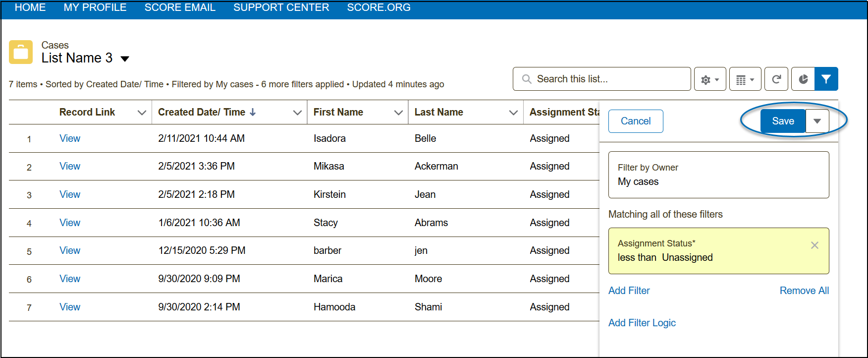Cancel the filter changes
The image size is (868, 358).
point(636,121)
